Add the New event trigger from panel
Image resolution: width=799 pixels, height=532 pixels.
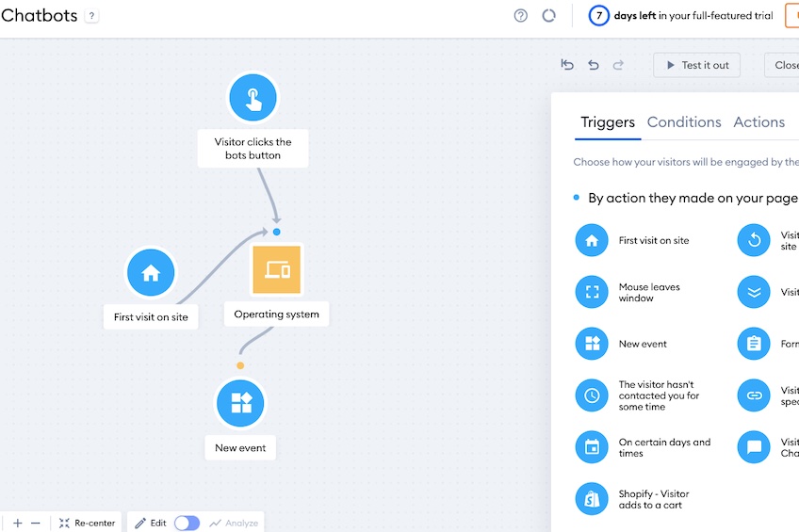pyautogui.click(x=592, y=344)
